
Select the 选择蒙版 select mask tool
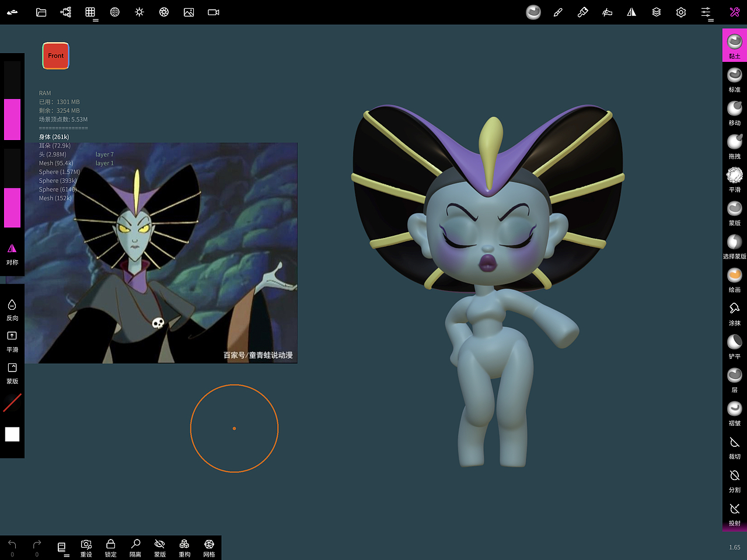734,246
